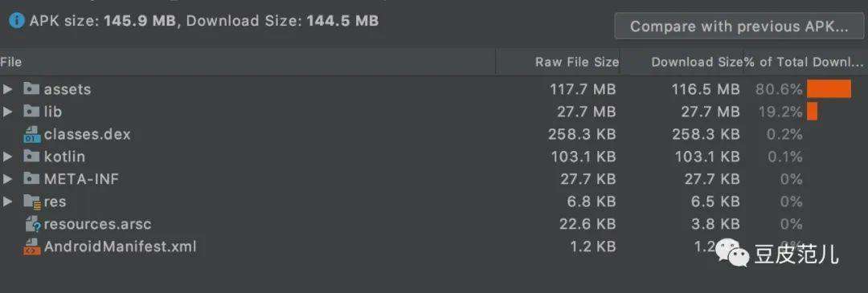Expand the lib folder tree arrow
This screenshot has height=293, width=868.
pos(8,112)
